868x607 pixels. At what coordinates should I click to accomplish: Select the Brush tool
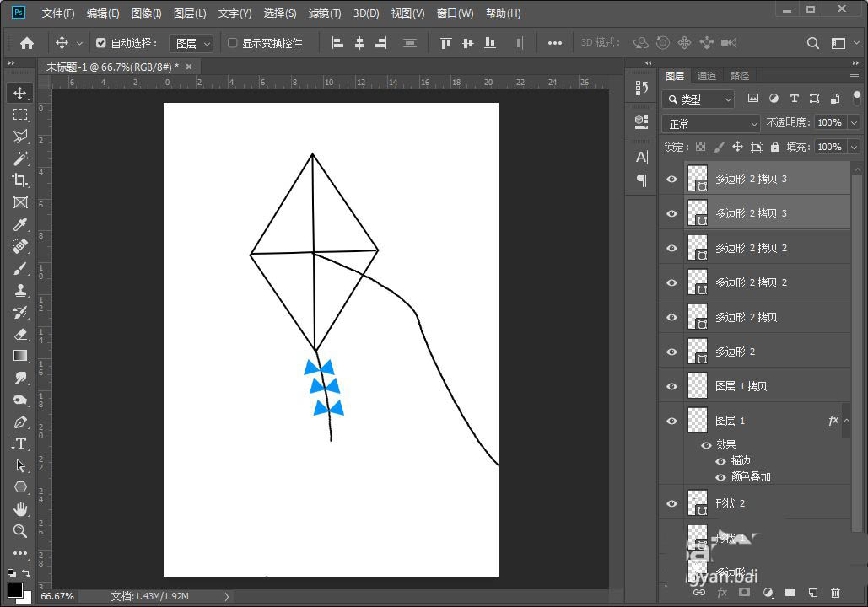click(20, 268)
